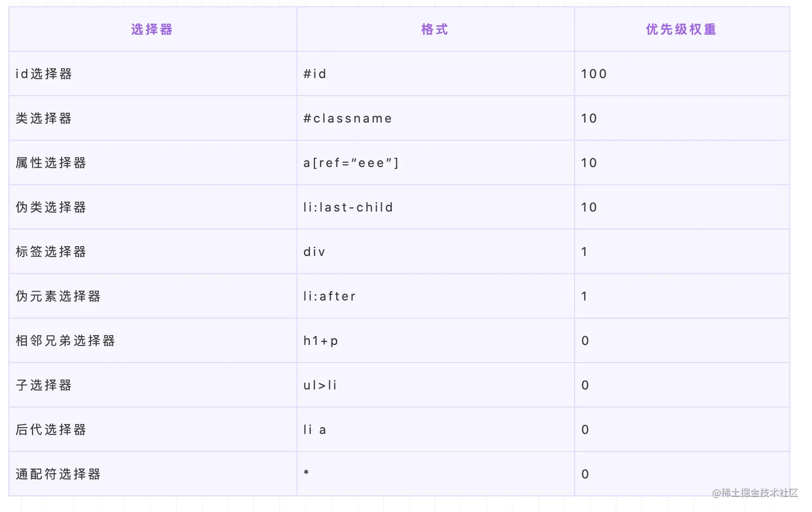Click the 类选择器 row label
Screen dimensions: 812x512
[x=44, y=119]
